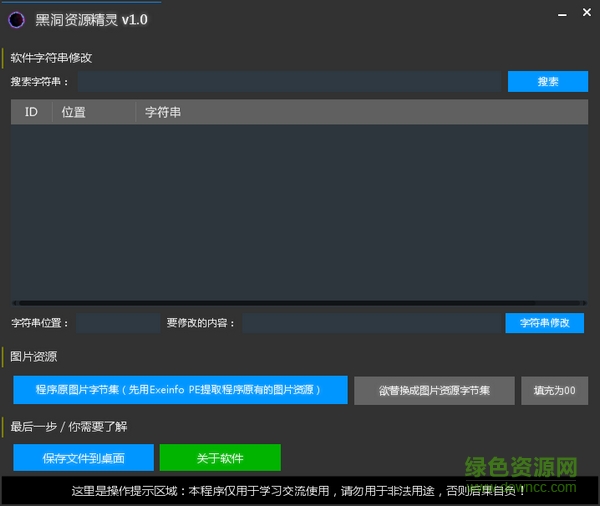Focus the 要修改的内容 input field
The height and width of the screenshot is (506, 600).
pos(372,323)
